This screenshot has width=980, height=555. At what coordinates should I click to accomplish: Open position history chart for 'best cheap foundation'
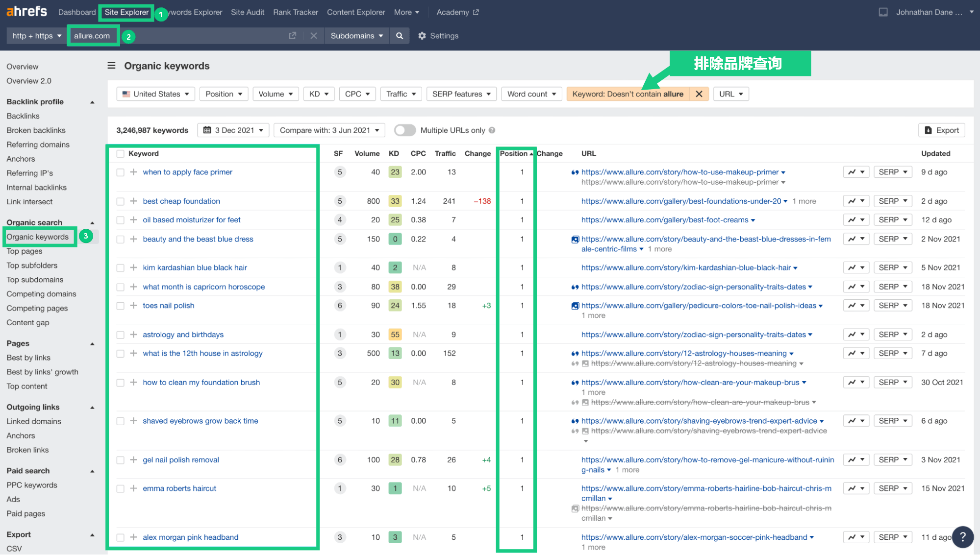pyautogui.click(x=856, y=201)
